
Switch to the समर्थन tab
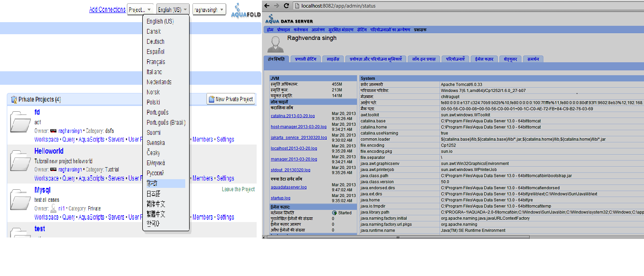point(533,59)
